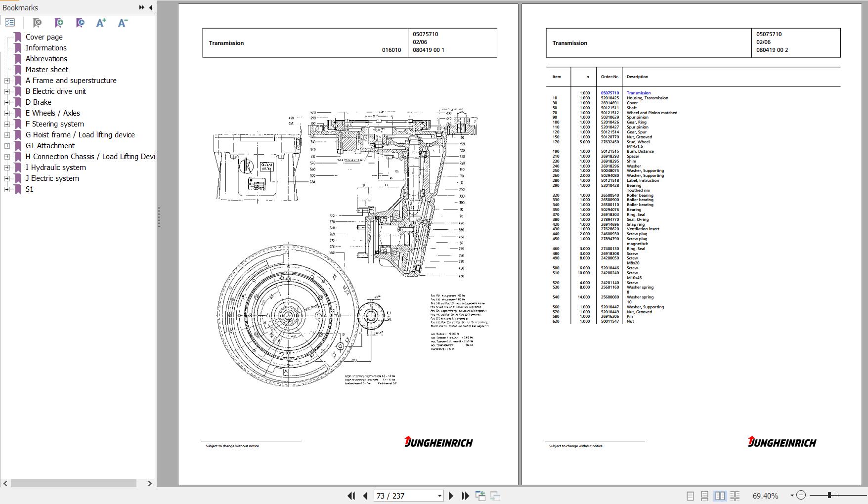Toggle two-page facing view

720,496
